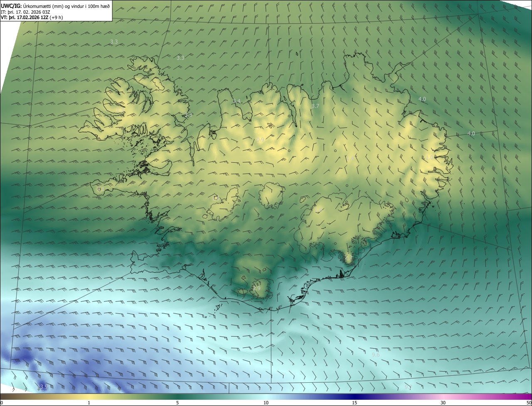Click the '3.4' value label on the map
The height and width of the screenshot is (406, 532).
click(236, 101)
